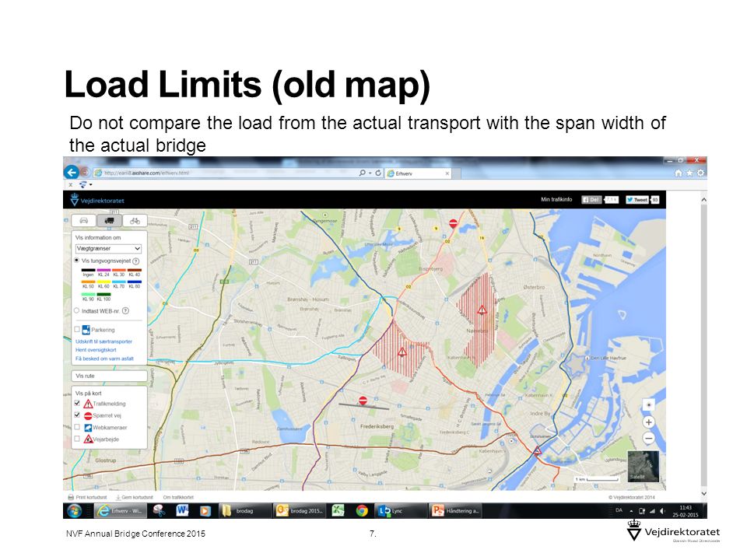The image size is (747, 560).
Task: Click the Twitter Tweet button
Action: [x=637, y=200]
